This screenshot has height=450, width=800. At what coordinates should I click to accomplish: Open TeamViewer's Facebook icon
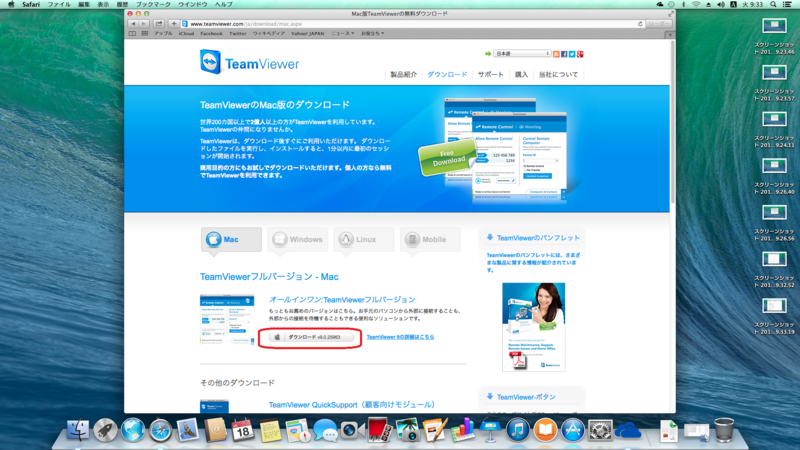(x=564, y=54)
